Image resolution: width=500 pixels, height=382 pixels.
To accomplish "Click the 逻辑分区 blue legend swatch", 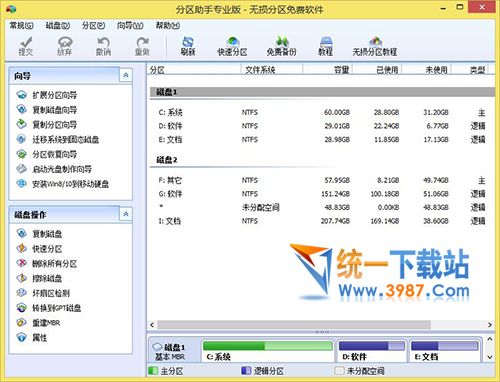I will point(246,371).
